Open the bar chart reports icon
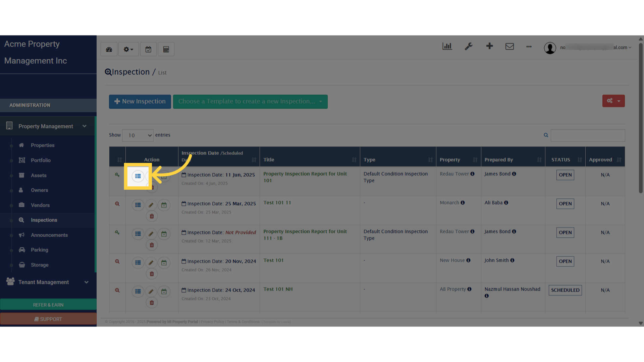Image resolution: width=644 pixels, height=362 pixels. coord(447,47)
